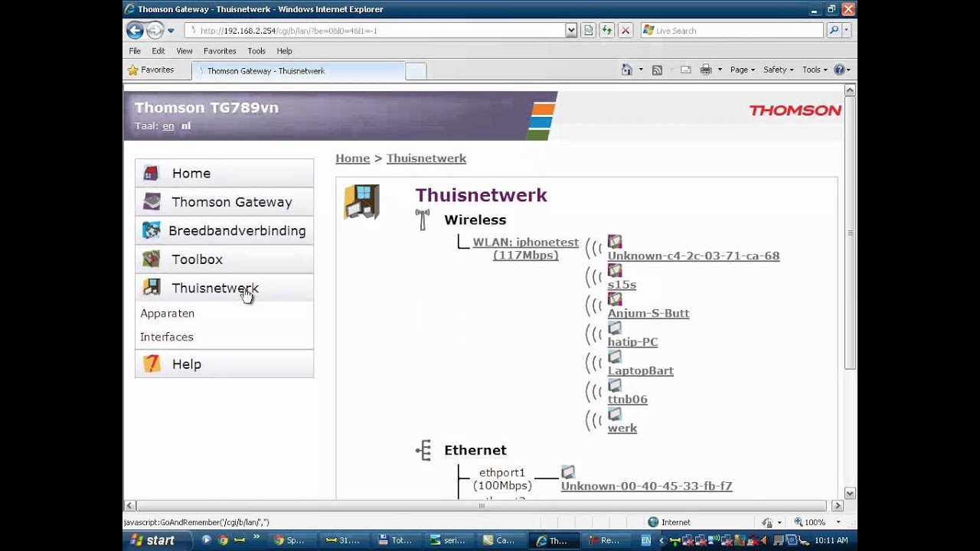Open the search provider dropdown arrow

(846, 31)
